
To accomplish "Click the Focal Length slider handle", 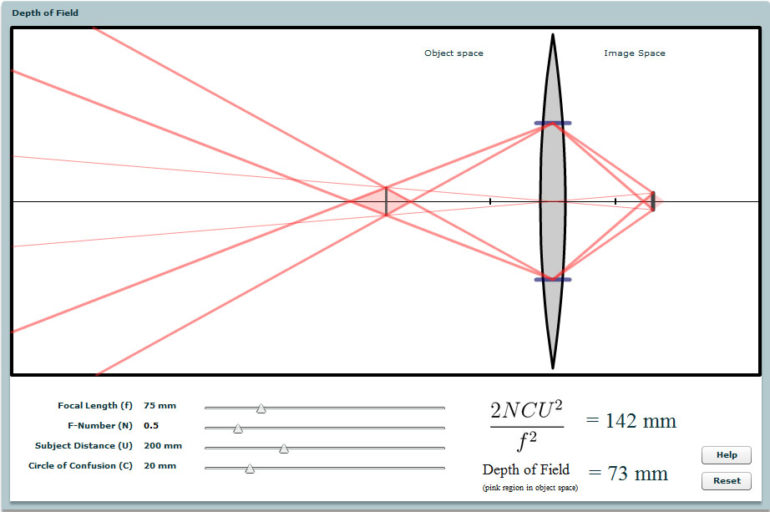I will pos(261,408).
